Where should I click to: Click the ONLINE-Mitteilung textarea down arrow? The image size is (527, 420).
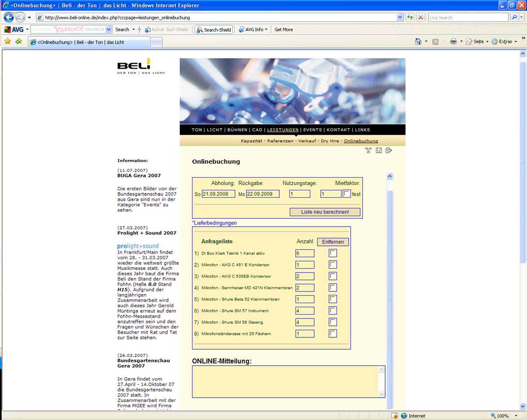[381, 394]
